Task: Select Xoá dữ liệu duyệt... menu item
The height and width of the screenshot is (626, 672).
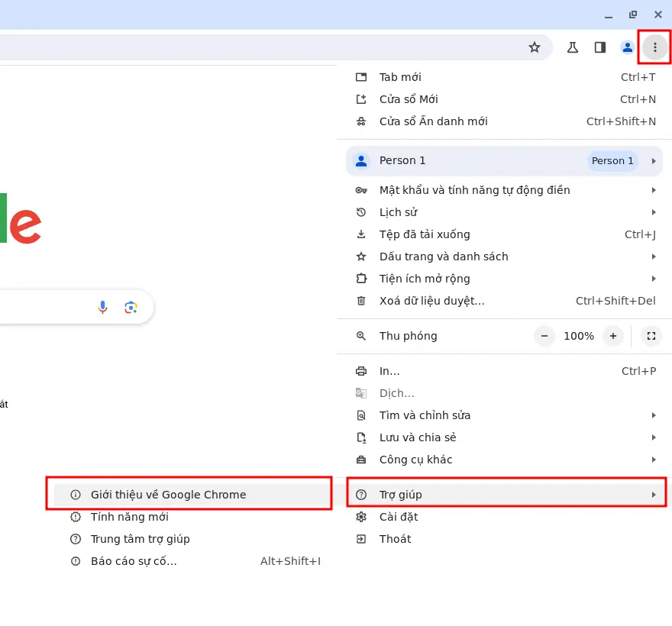Action: (505, 301)
